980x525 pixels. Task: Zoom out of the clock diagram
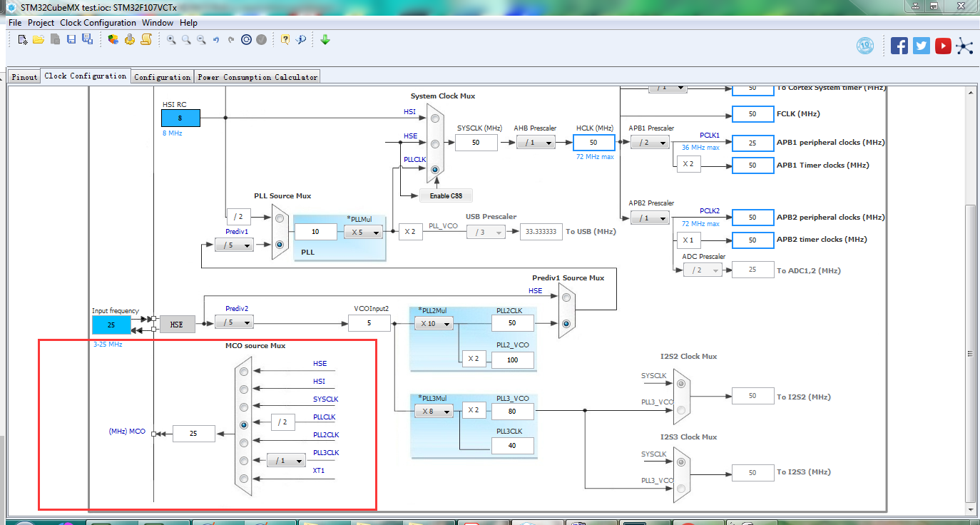pyautogui.click(x=200, y=39)
